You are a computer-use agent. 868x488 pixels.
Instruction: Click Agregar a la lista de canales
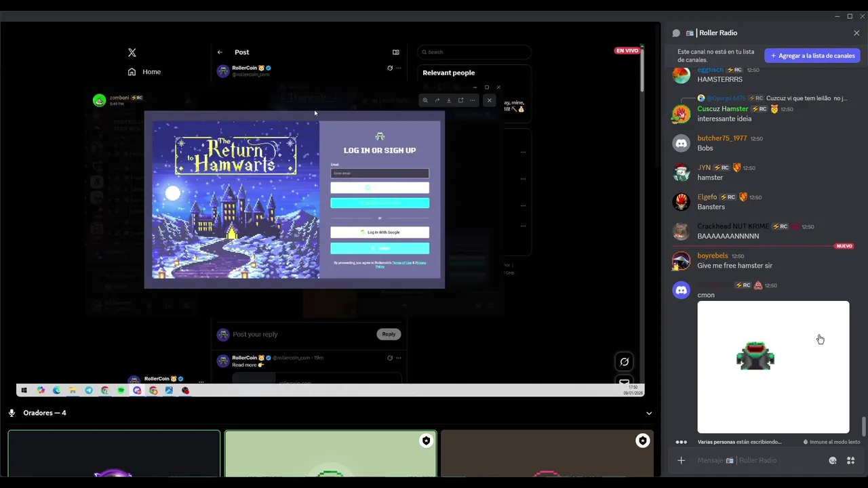[x=812, y=56]
